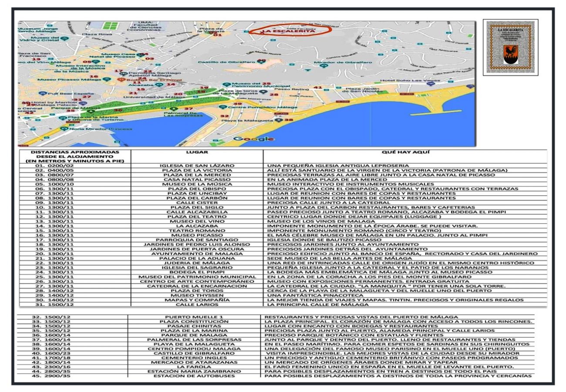Screen dimensions: 566x392
Task: Click the CASA NATAL PICASSO cell
Action: pyautogui.click(x=197, y=179)
